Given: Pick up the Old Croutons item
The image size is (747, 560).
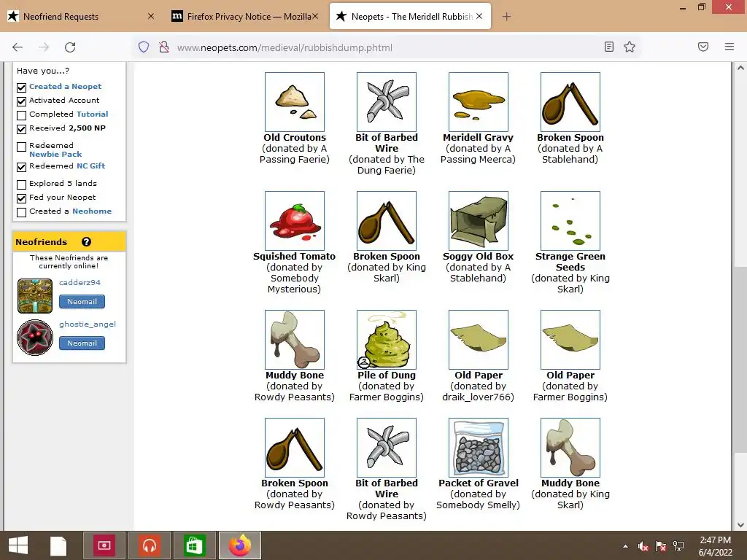Looking at the screenshot, I should tap(295, 102).
